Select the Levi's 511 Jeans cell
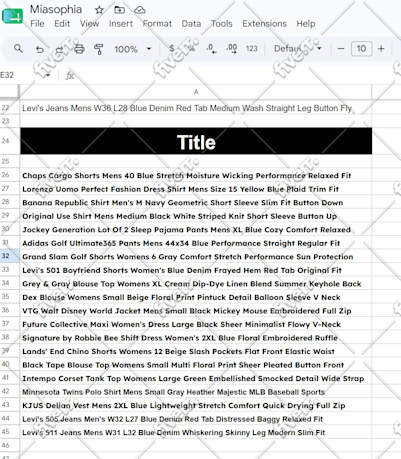The image size is (401, 459). [x=196, y=432]
